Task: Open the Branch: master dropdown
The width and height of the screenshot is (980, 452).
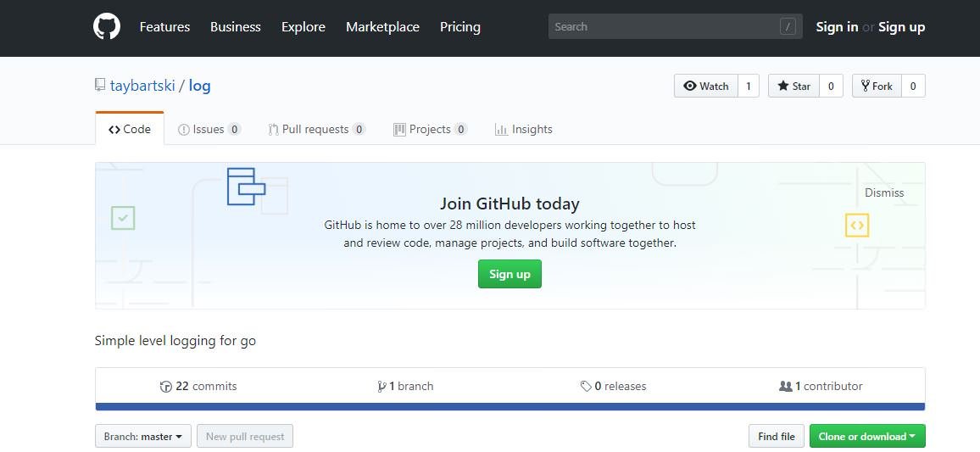Action: pos(143,437)
